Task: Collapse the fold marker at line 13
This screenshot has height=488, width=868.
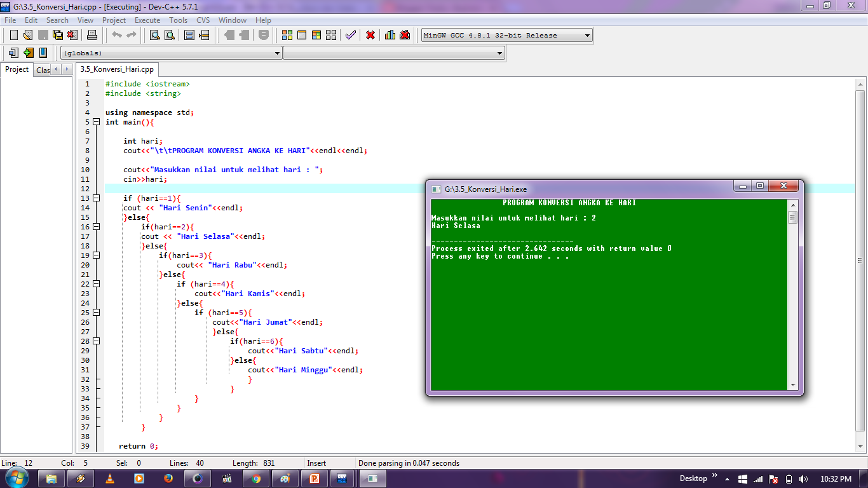Action: pos(96,198)
